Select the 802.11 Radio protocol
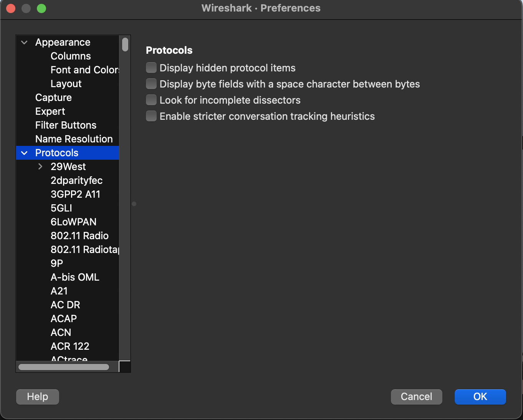Image resolution: width=523 pixels, height=420 pixels. click(x=79, y=236)
